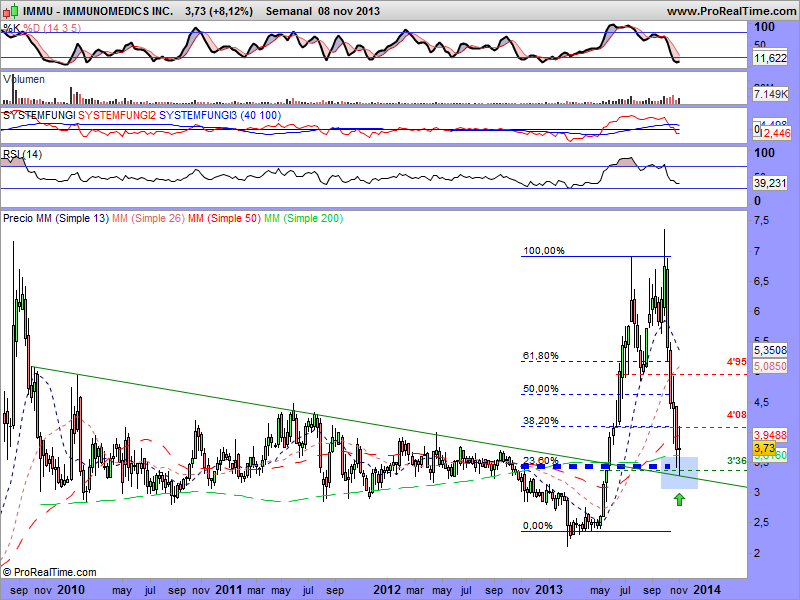
Task: Click the 2012 year on time axis
Action: point(387,590)
